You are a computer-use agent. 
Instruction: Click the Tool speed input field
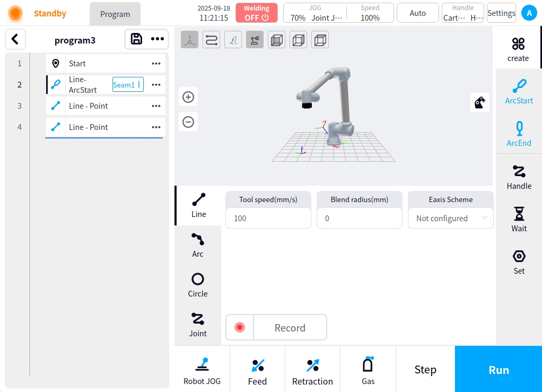click(268, 218)
